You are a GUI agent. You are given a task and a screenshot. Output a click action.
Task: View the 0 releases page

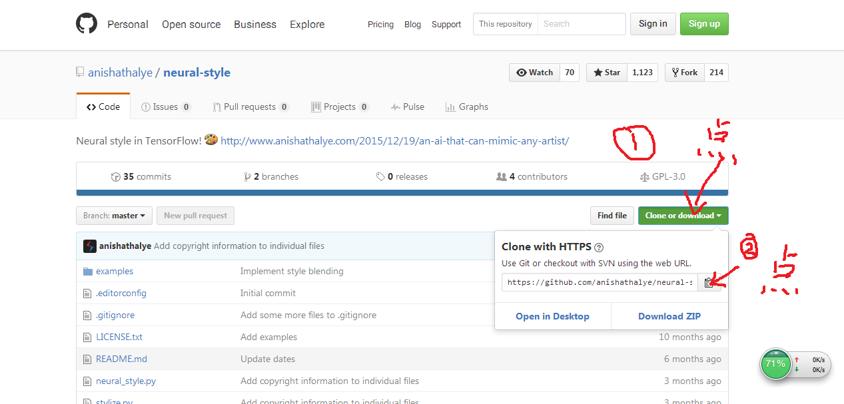coord(402,176)
